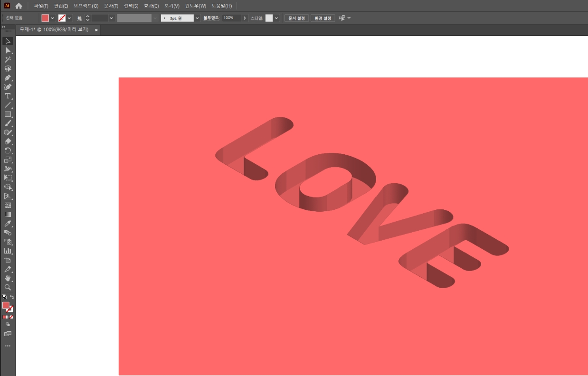
Task: Open the 윈도우(W) menu
Action: 195,6
